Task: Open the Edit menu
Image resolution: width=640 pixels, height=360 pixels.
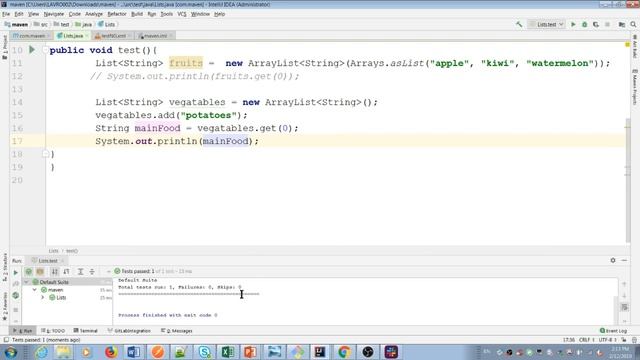Action: point(19,14)
